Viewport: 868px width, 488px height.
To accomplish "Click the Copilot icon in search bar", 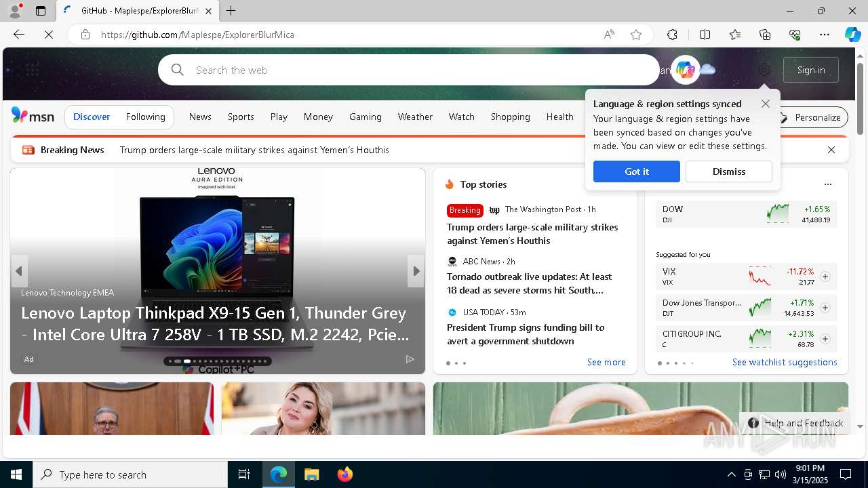I will 685,70.
